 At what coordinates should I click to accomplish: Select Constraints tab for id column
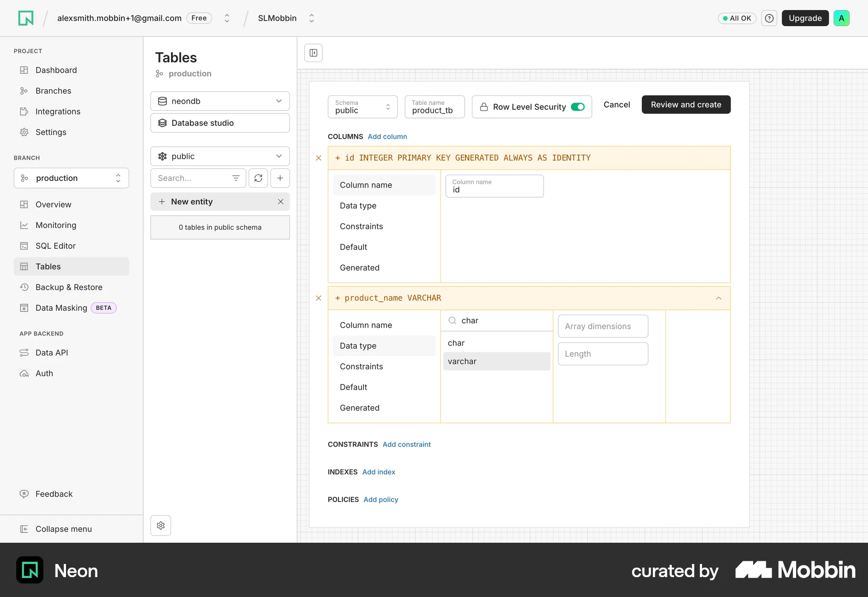tap(384, 227)
